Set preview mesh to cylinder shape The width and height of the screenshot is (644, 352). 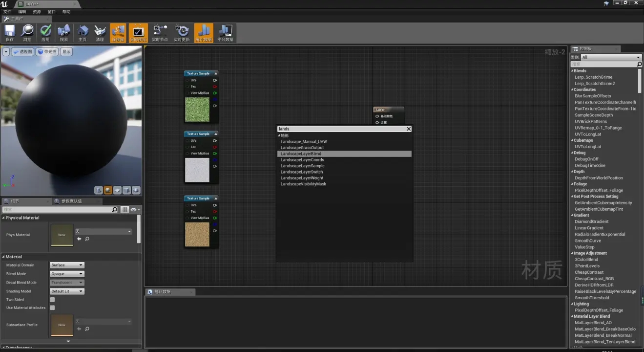tap(99, 190)
